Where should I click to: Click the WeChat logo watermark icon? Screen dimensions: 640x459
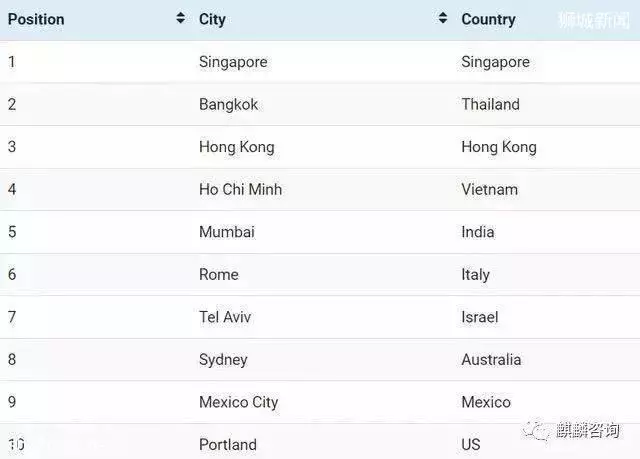click(x=536, y=430)
